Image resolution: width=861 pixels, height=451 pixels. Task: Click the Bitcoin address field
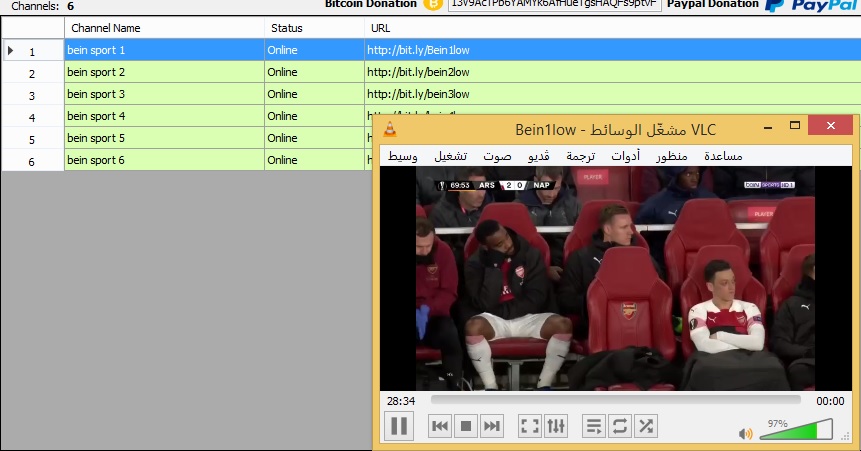[555, 4]
